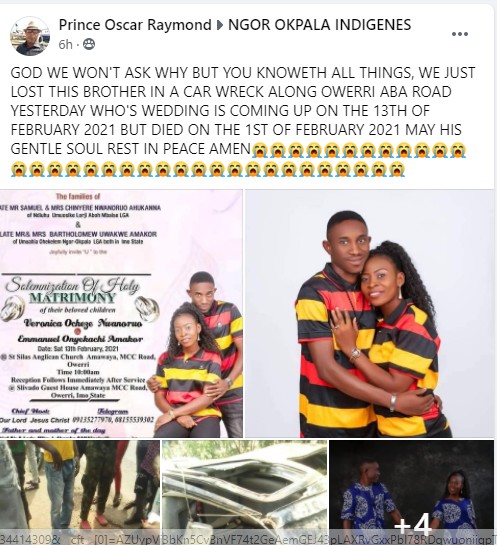Screen dimensions: 497x545
Task: Open the large couple in striped shirts photo
Action: coord(369,313)
